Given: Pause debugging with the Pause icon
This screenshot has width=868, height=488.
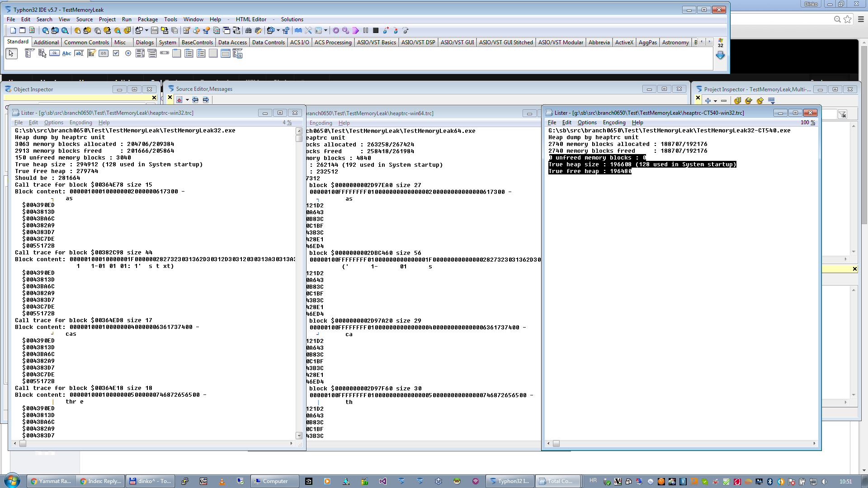Looking at the screenshot, I should [366, 30].
